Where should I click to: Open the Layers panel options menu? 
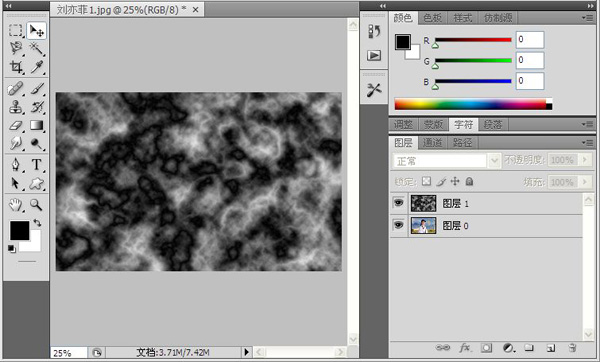[x=587, y=142]
